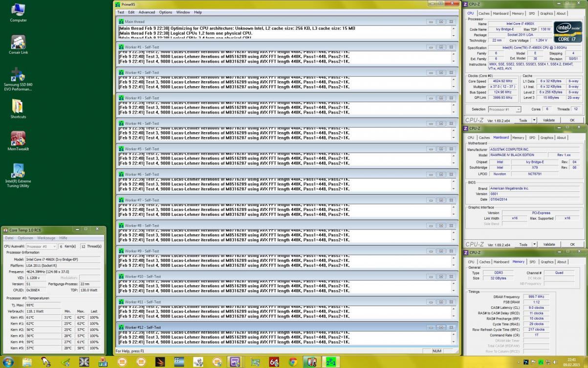Expand Tools arrow in top CPU-Z window
The height and width of the screenshot is (368, 588).
pos(534,120)
